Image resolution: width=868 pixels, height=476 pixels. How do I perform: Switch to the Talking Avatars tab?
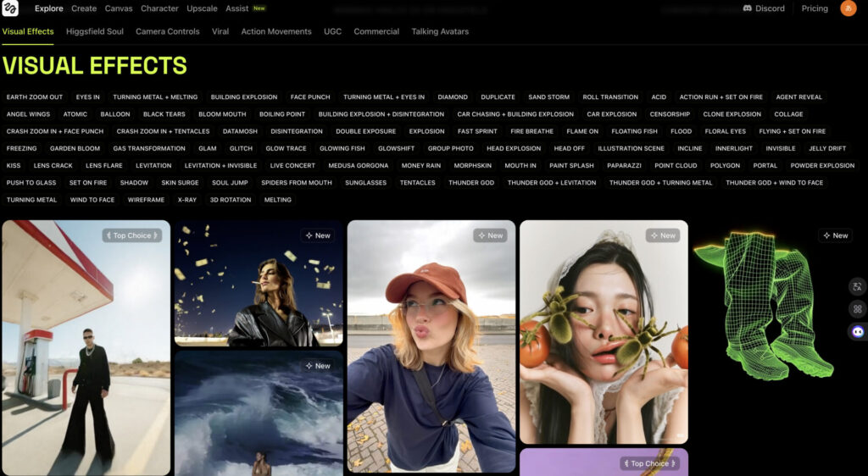tap(440, 31)
